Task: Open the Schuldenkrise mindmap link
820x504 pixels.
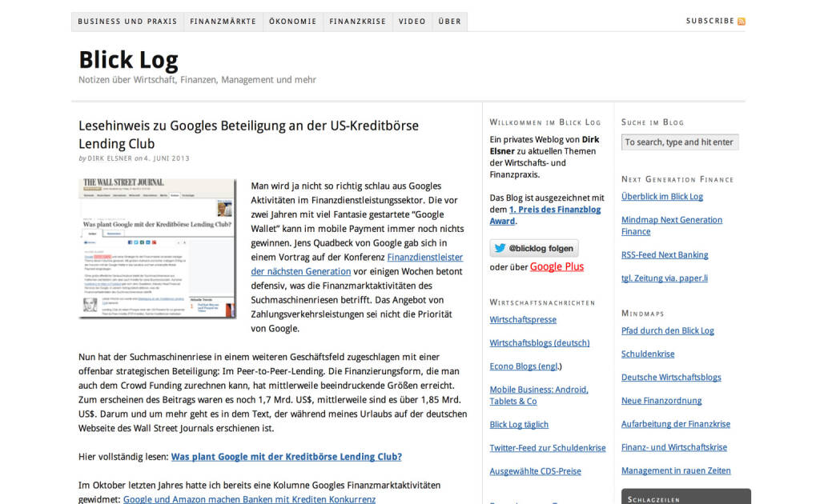Action: point(648,354)
